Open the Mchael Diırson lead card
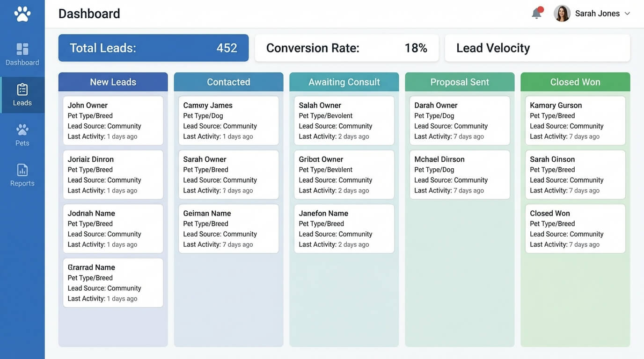The image size is (644, 359). (x=460, y=174)
